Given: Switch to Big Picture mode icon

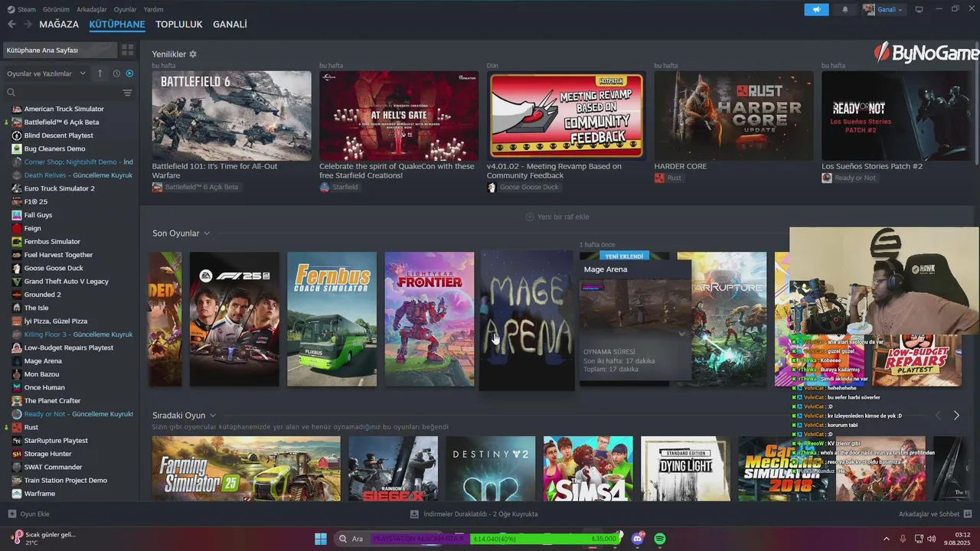Looking at the screenshot, I should 919,9.
